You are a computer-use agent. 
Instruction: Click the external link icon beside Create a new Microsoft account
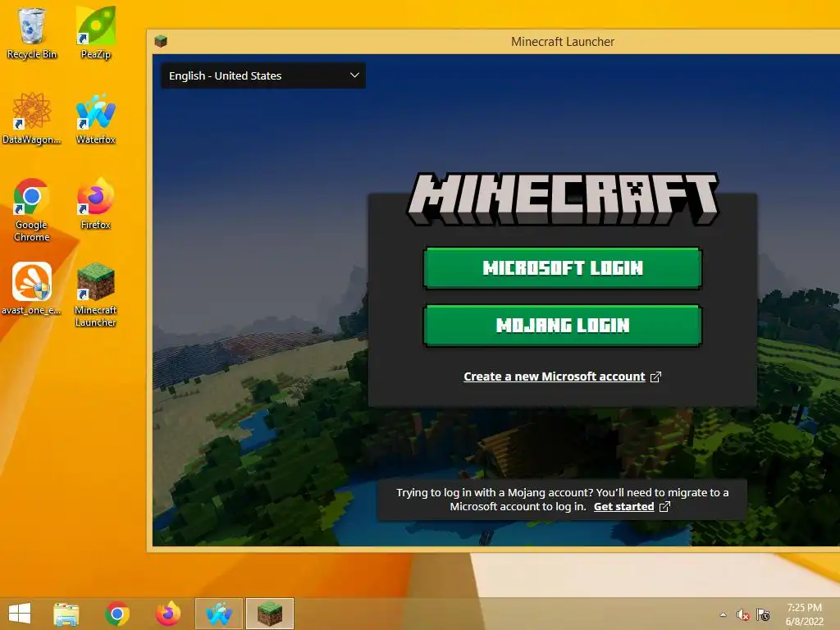tap(655, 377)
